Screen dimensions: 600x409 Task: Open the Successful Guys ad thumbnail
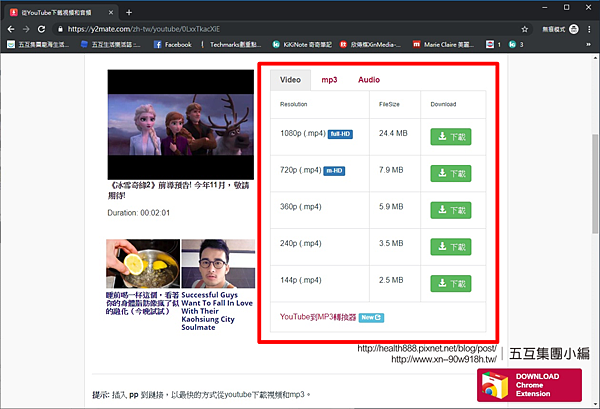coord(218,264)
